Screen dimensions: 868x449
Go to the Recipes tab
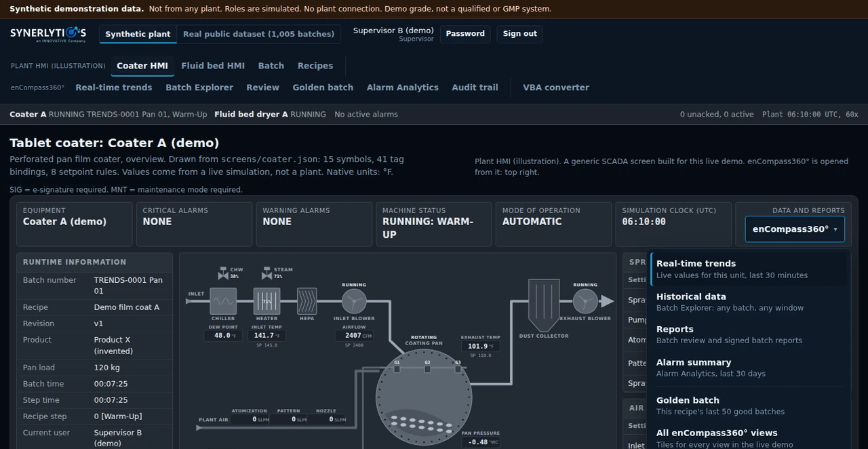tap(315, 66)
